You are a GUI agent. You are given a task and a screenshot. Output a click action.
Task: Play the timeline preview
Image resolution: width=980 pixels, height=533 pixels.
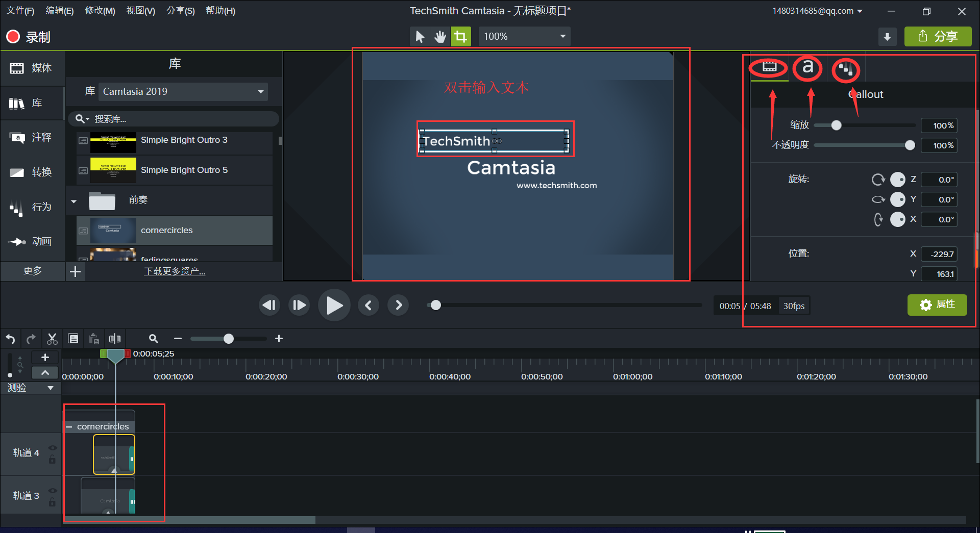334,306
